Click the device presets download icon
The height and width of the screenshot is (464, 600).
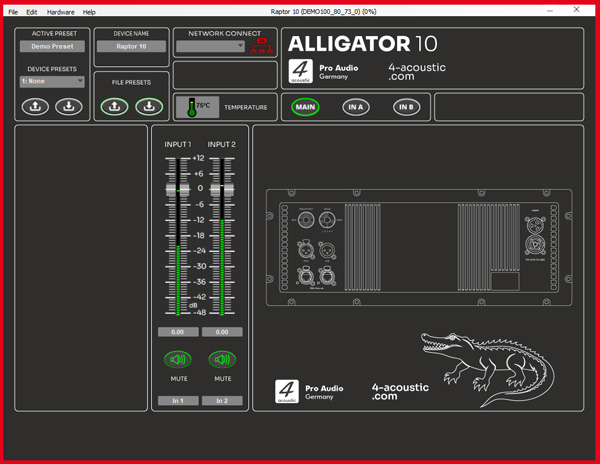click(x=68, y=106)
